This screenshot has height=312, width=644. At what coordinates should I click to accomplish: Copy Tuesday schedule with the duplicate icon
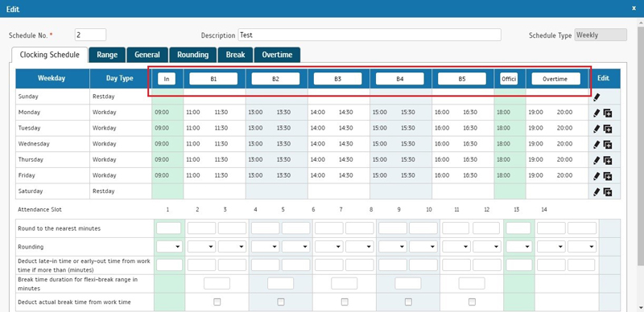point(608,129)
